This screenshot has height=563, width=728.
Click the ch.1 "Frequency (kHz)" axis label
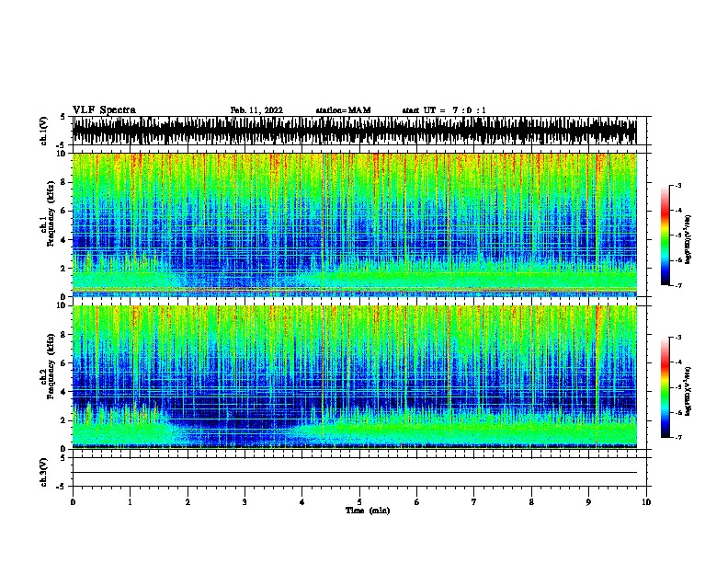[x=51, y=214]
